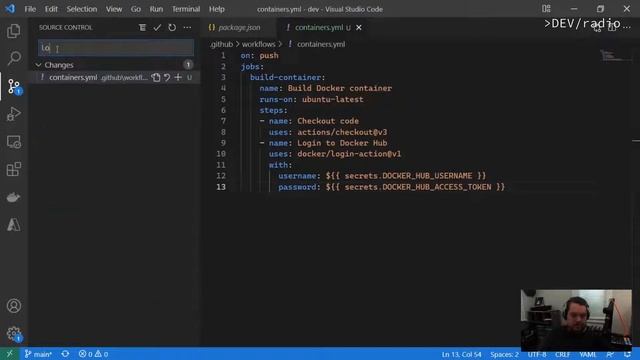Open the View menu
640x360 pixels.
coord(114,9)
